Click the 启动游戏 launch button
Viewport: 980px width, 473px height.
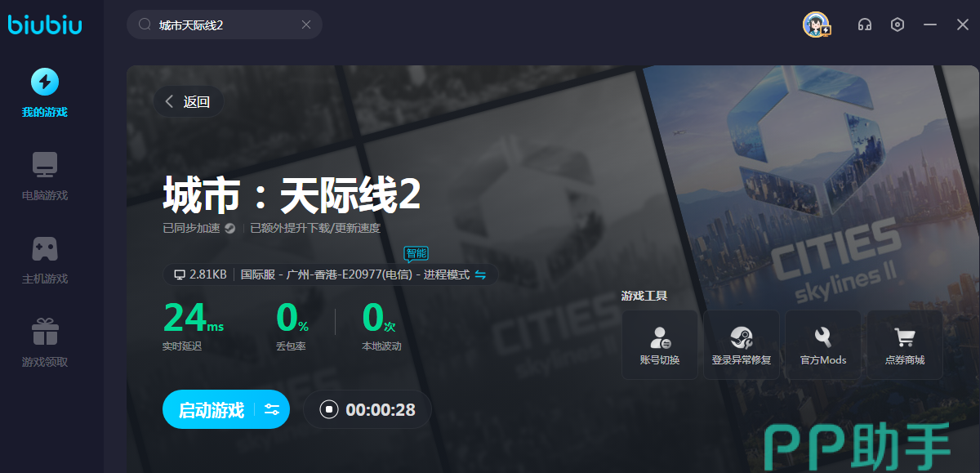211,409
